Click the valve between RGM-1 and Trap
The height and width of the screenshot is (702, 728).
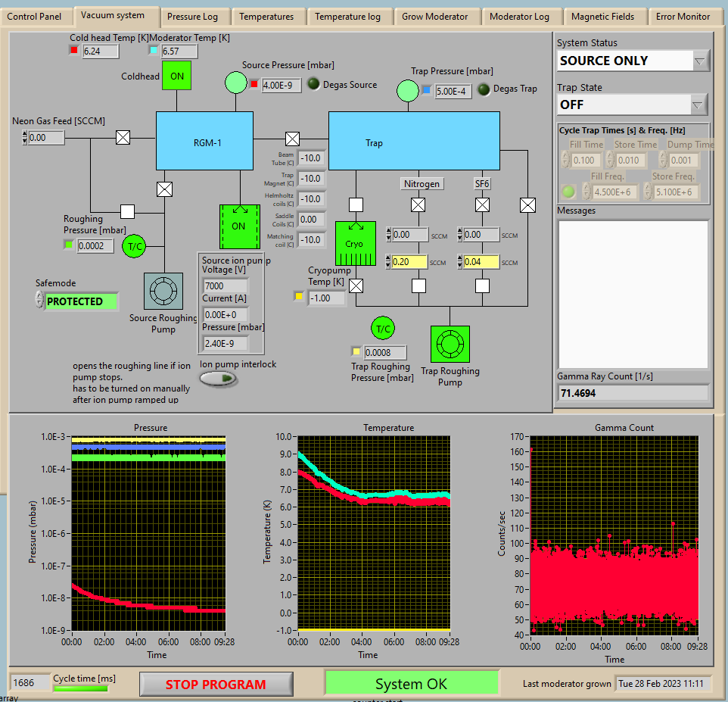291,139
